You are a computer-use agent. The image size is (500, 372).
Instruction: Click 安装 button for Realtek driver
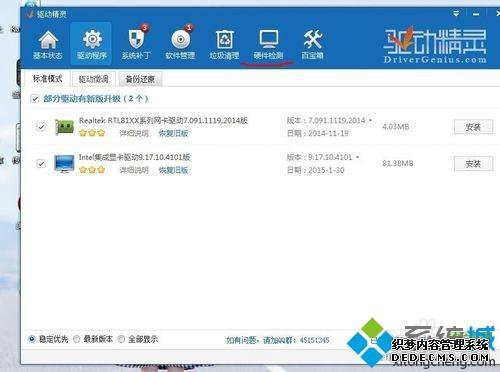click(473, 127)
